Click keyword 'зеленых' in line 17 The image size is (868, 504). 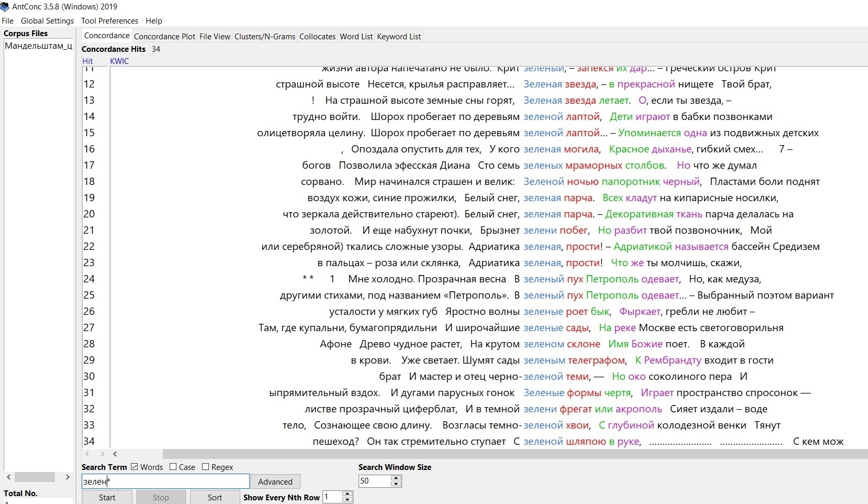click(543, 165)
